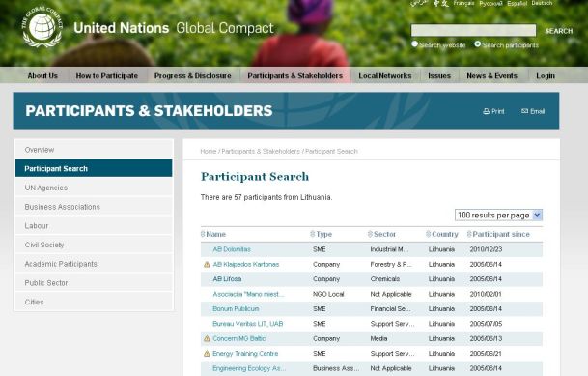Select the Search website radio button
This screenshot has height=376, width=588.
(414, 43)
